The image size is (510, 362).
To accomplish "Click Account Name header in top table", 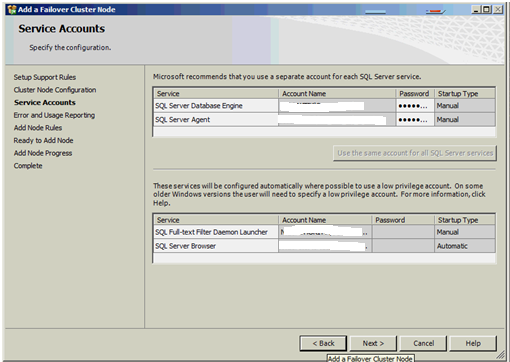I will [x=337, y=94].
